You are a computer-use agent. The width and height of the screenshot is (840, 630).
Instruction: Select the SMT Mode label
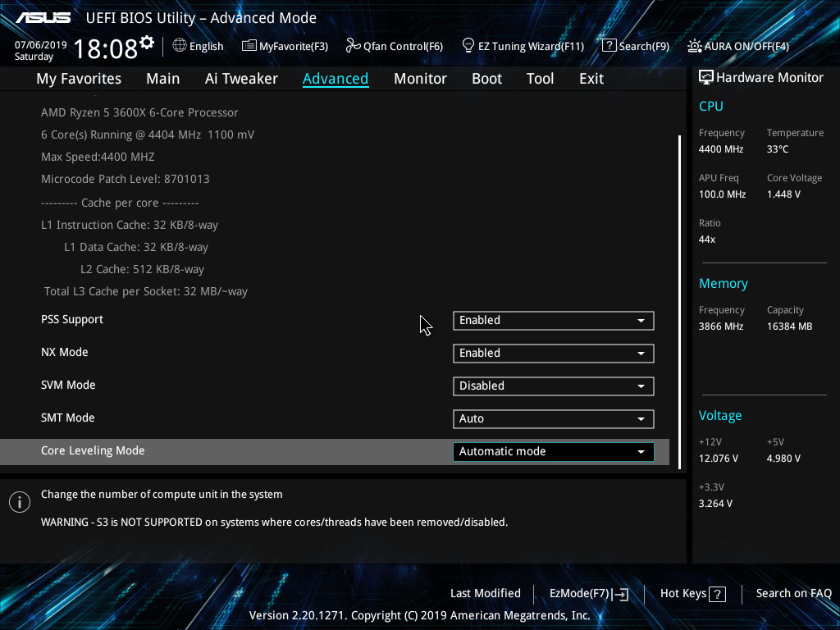tap(67, 418)
